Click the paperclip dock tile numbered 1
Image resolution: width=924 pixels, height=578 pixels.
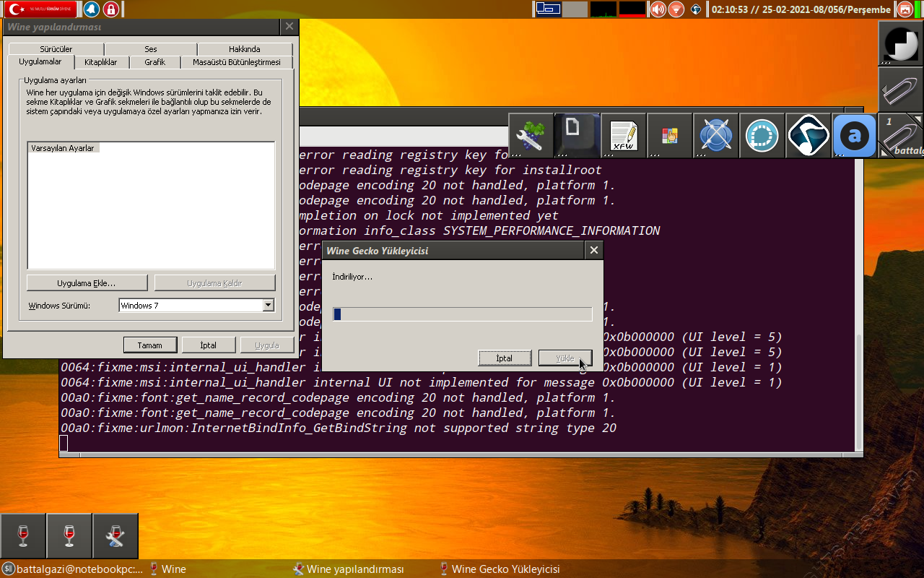tap(901, 135)
